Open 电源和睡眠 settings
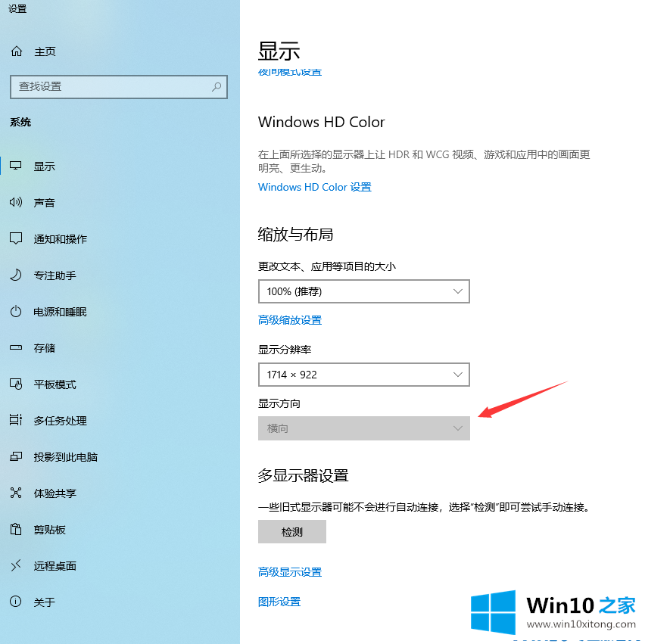The width and height of the screenshot is (645, 644). [61, 312]
